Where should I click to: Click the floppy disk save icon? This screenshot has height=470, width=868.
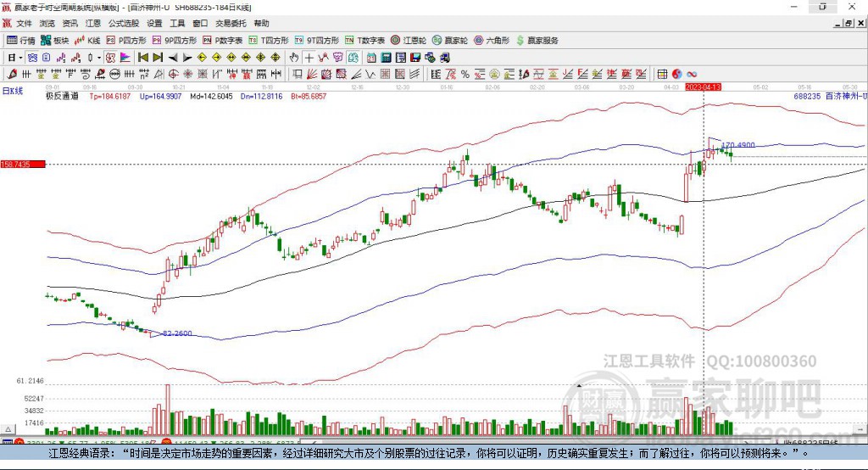[415, 58]
